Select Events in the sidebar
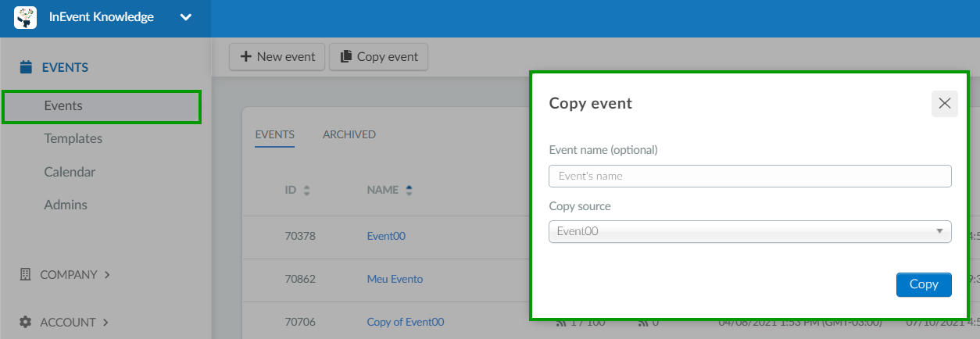Image resolution: width=980 pixels, height=339 pixels. coord(102,106)
